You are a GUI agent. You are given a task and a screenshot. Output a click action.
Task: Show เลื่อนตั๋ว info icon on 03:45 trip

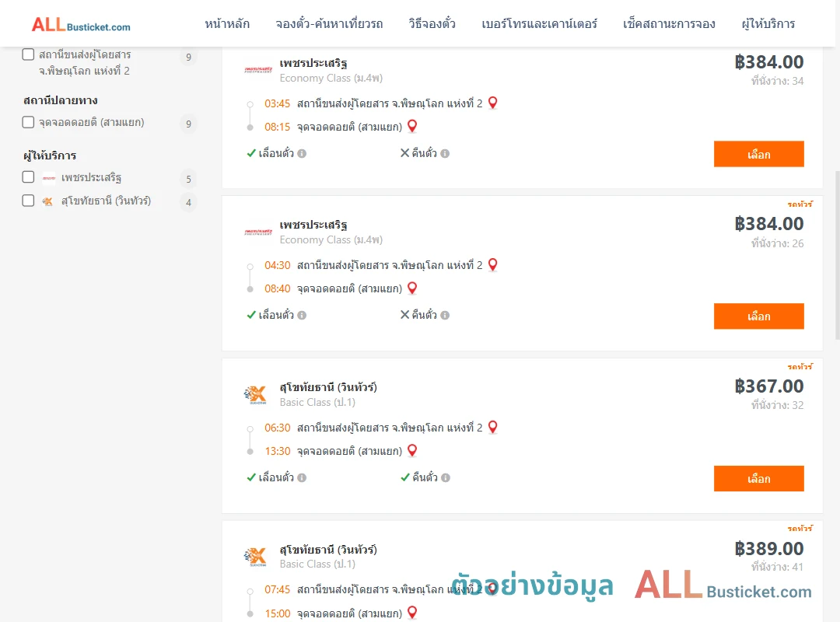pos(302,154)
